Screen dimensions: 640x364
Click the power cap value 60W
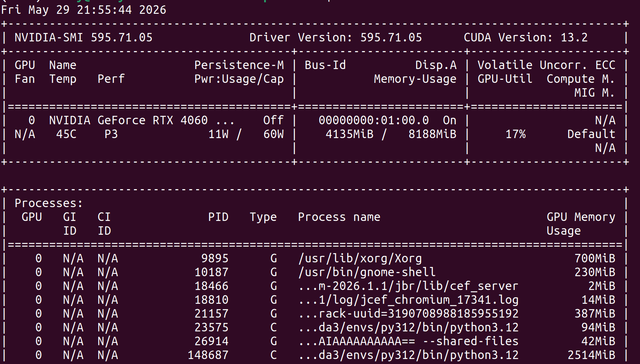[273, 134]
